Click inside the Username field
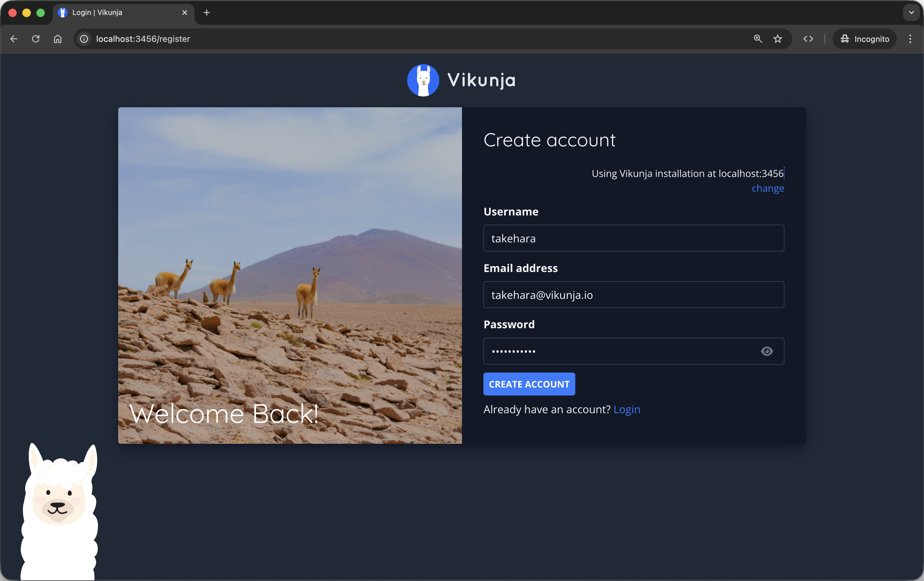 coord(633,238)
